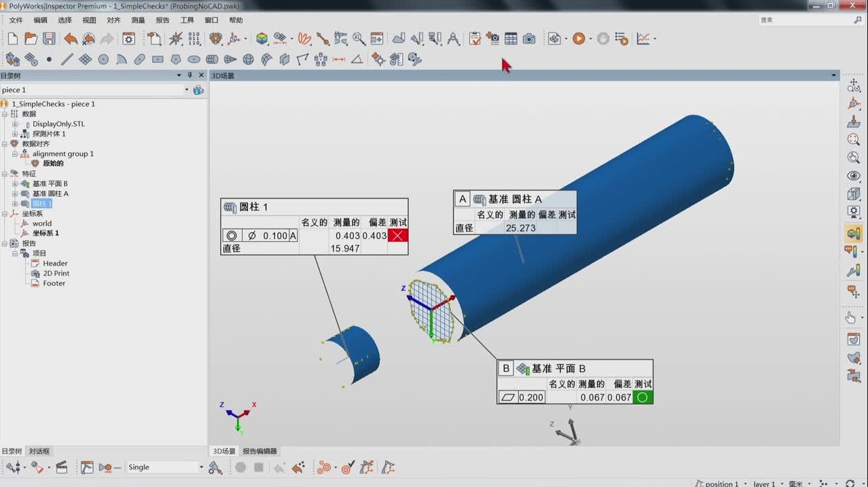Create a line feature icon

coord(67,60)
